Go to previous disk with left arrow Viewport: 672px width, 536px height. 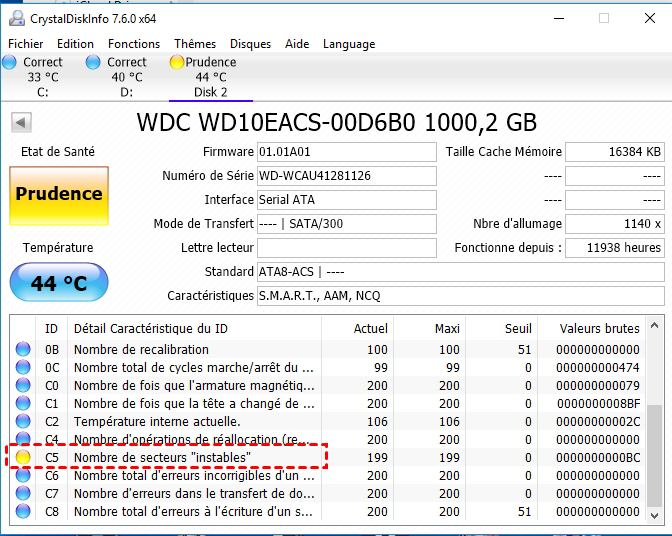click(x=21, y=123)
